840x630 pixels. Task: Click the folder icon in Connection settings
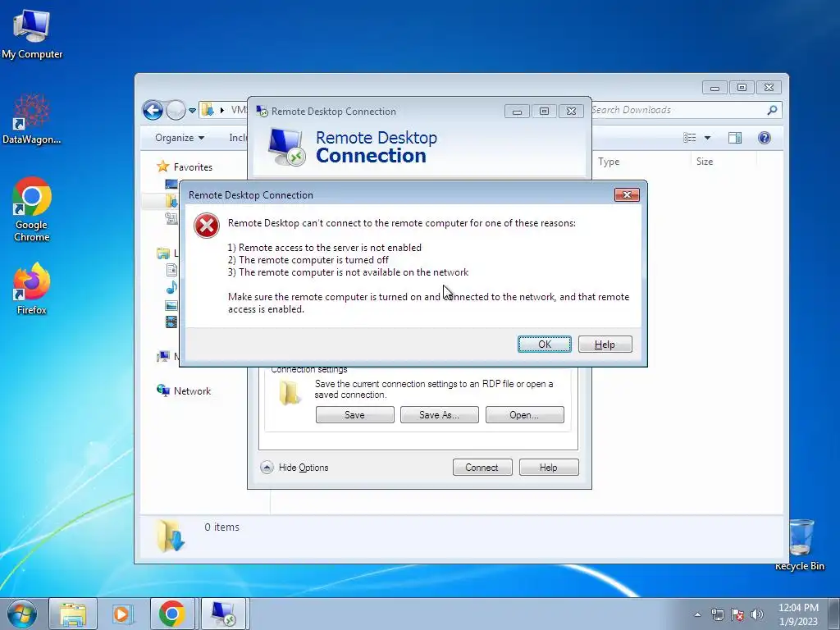click(290, 393)
